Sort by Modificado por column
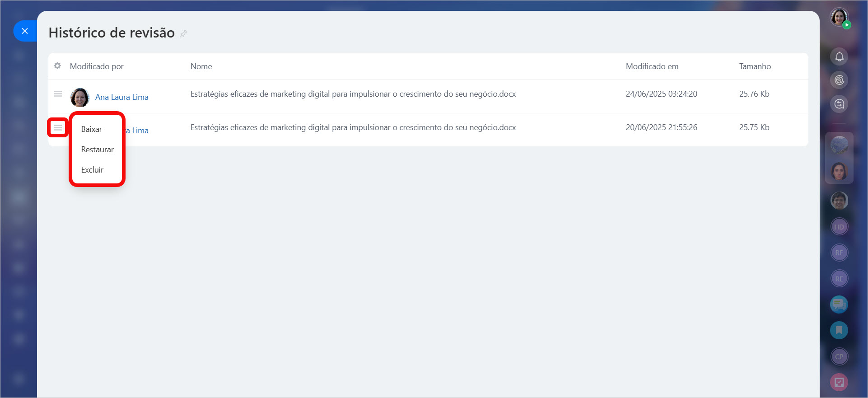The height and width of the screenshot is (398, 868). click(x=97, y=66)
